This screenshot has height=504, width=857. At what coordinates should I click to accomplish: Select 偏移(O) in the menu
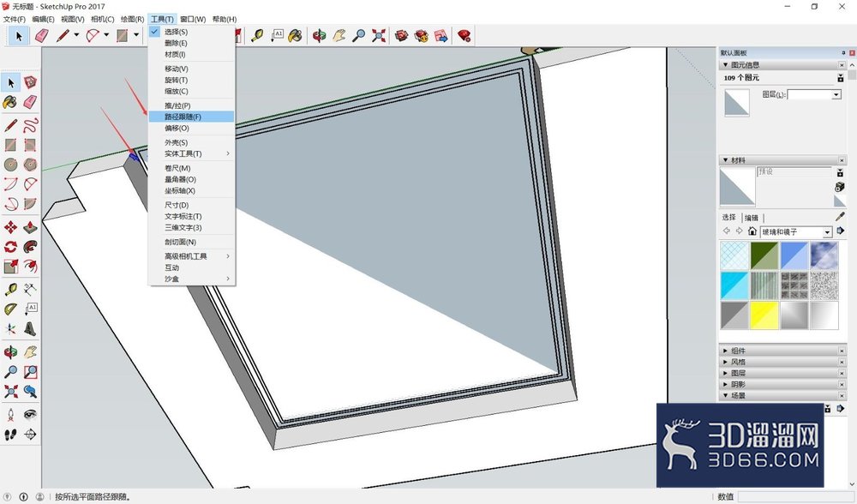click(x=191, y=128)
